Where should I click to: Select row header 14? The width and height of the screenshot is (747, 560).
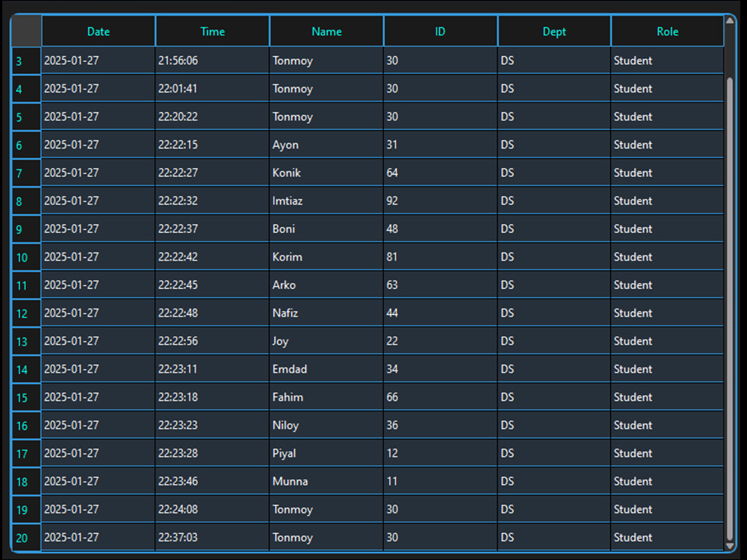click(x=26, y=370)
